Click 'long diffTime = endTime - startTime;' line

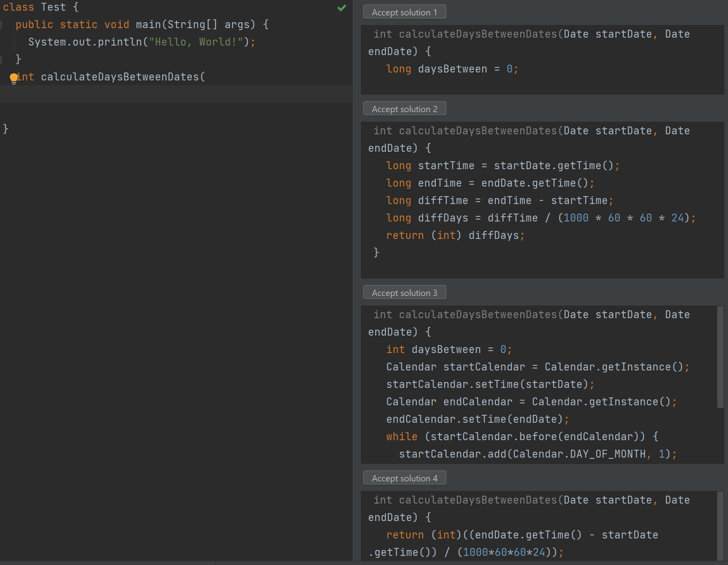point(500,200)
